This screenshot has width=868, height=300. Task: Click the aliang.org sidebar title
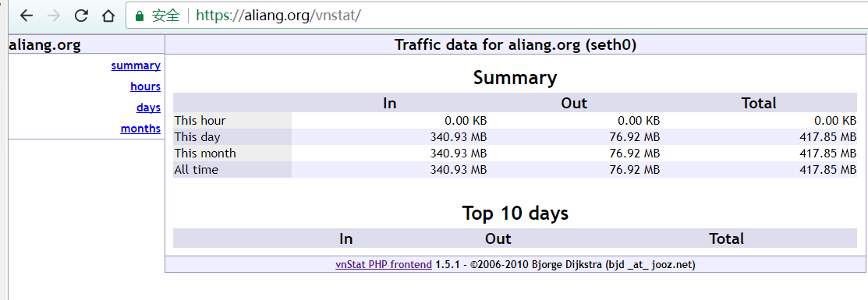[44, 45]
